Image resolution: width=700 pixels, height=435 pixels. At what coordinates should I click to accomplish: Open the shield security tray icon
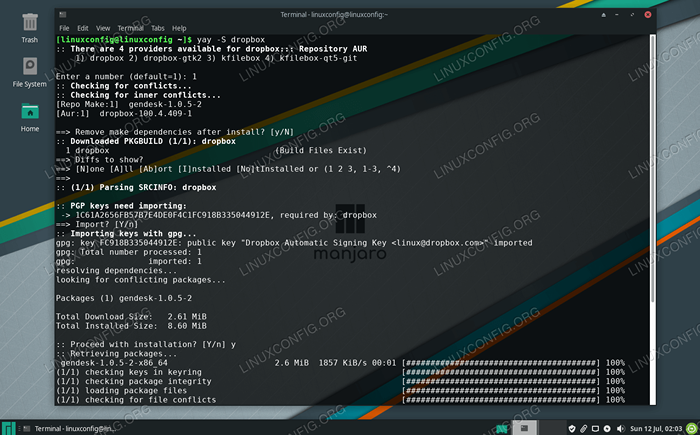pyautogui.click(x=572, y=429)
